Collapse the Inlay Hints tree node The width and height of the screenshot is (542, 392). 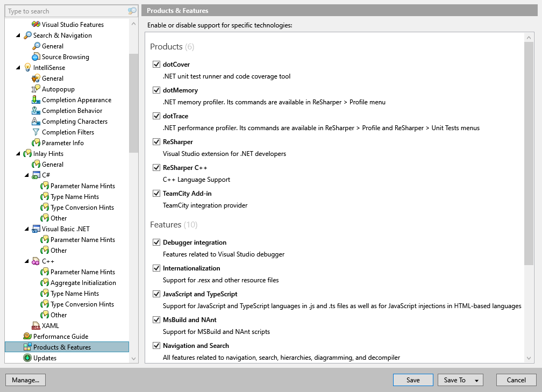click(x=18, y=153)
